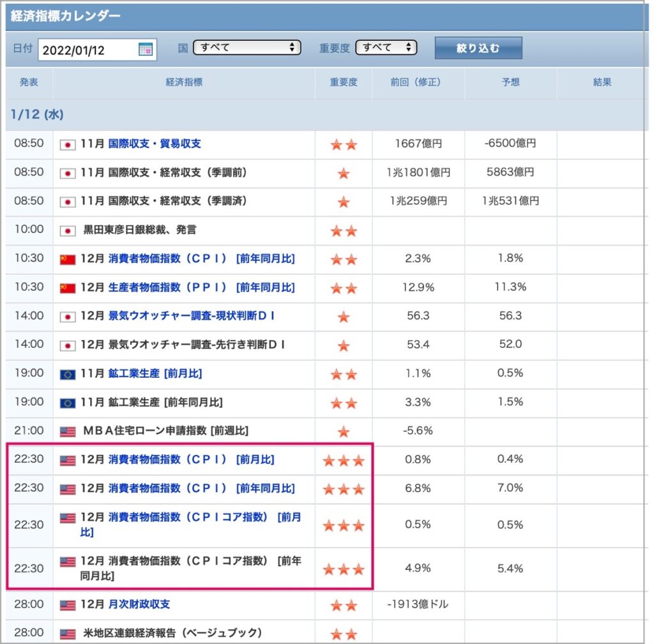Open the 景気ウオッチャー調査-現状判断DI link
This screenshot has width=654, height=644.
click(192, 315)
